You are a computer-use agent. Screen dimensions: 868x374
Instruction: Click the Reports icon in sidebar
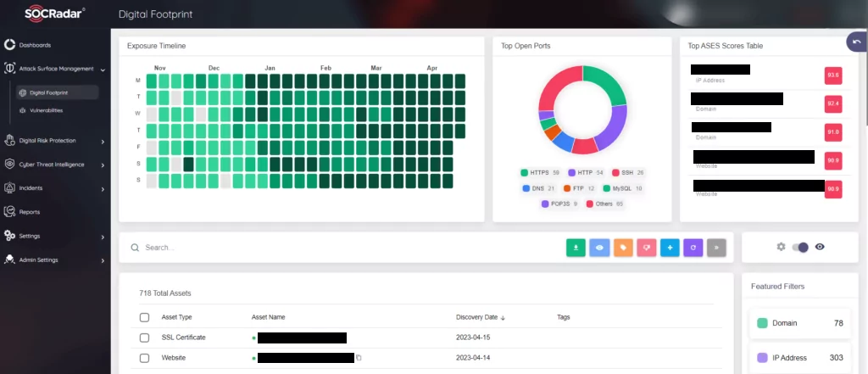(x=9, y=212)
